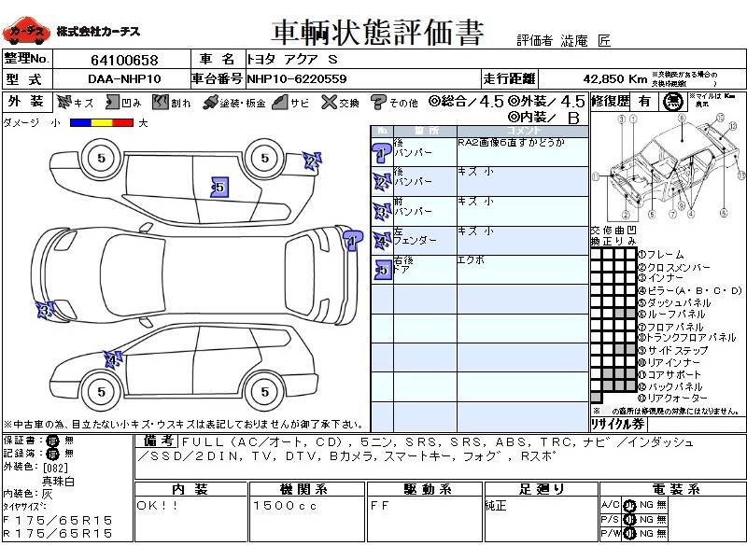This screenshot has height=560, width=747.
Task: Click the 機関系 column header
Action: click(x=307, y=490)
